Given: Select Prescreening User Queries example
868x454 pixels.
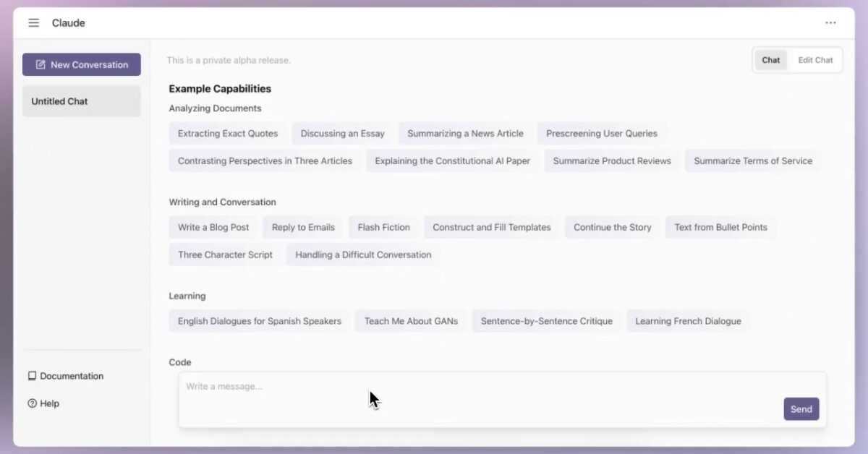Looking at the screenshot, I should (602, 133).
